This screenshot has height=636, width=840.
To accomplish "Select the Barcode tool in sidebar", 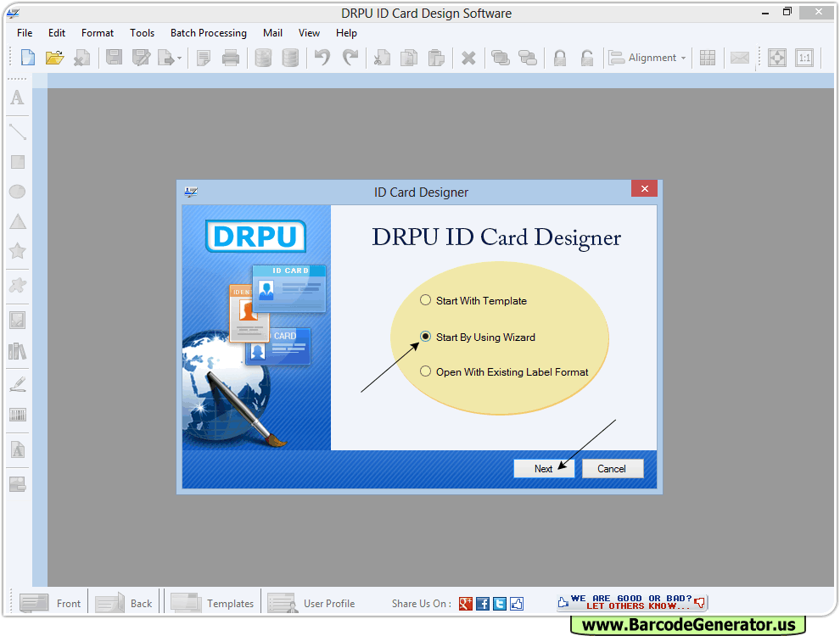I will (x=18, y=415).
